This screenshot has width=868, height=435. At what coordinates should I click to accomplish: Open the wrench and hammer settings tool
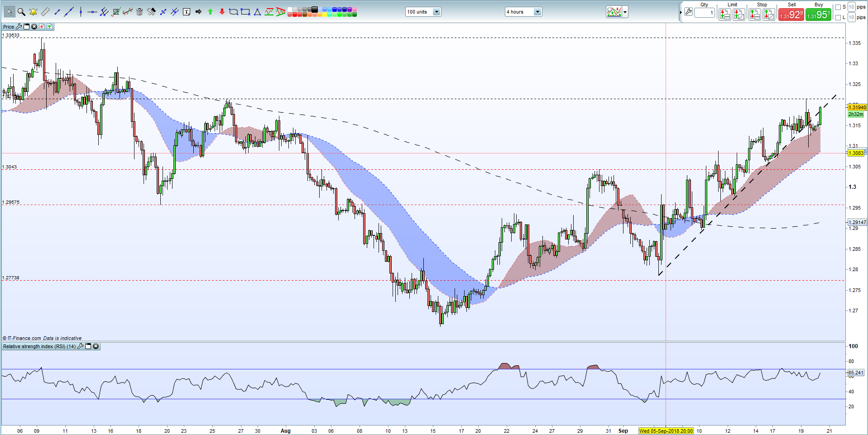[x=151, y=12]
